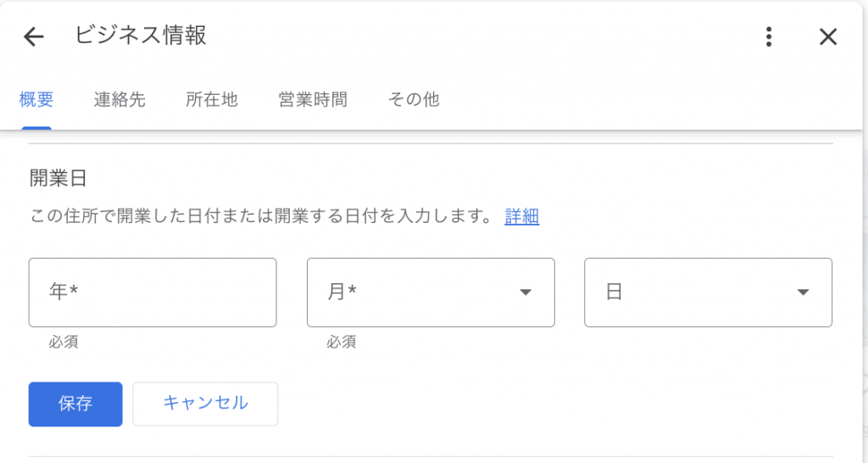Select the 営業時間 tab
The image size is (868, 463).
[x=313, y=99]
